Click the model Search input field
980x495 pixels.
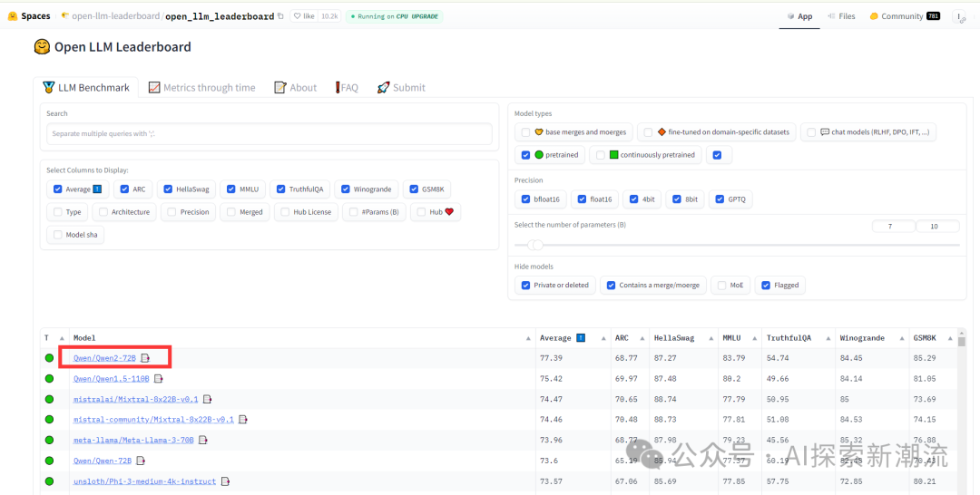pos(269,133)
